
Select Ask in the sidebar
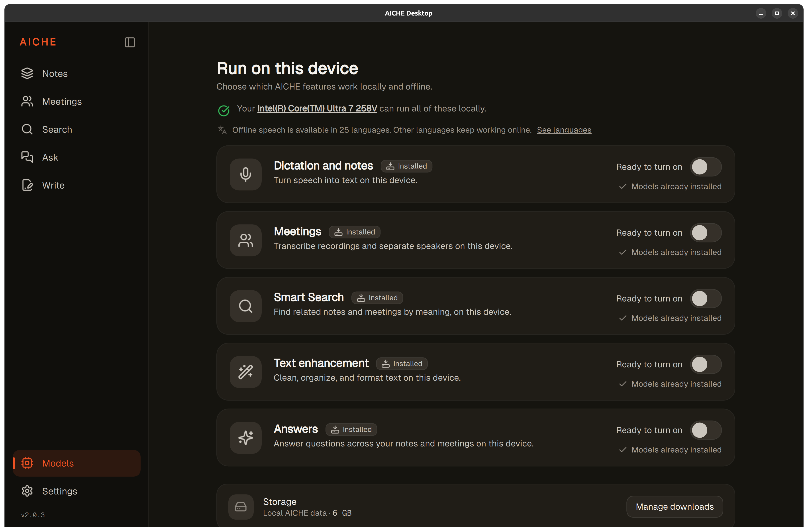point(77,157)
